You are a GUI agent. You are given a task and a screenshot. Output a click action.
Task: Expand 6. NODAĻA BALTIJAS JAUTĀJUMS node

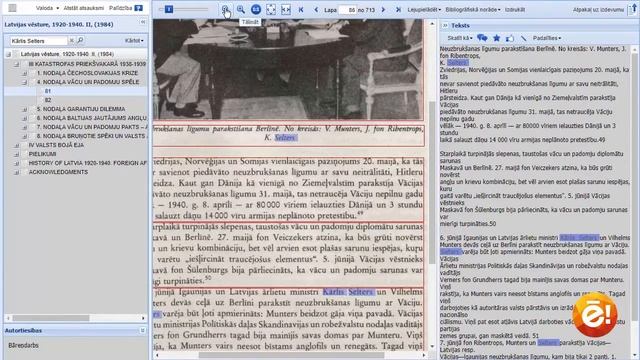(24, 118)
